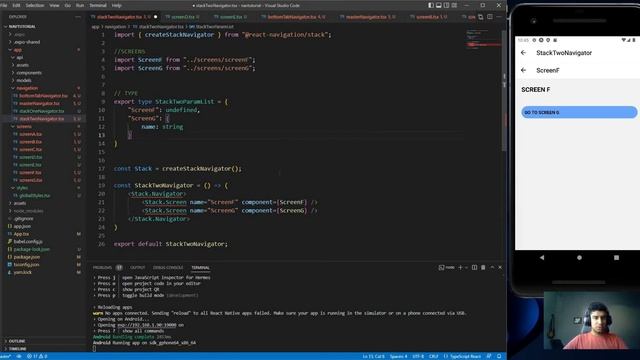The height and width of the screenshot is (360, 640).
Task: Open the Go menu
Action: [67, 5]
